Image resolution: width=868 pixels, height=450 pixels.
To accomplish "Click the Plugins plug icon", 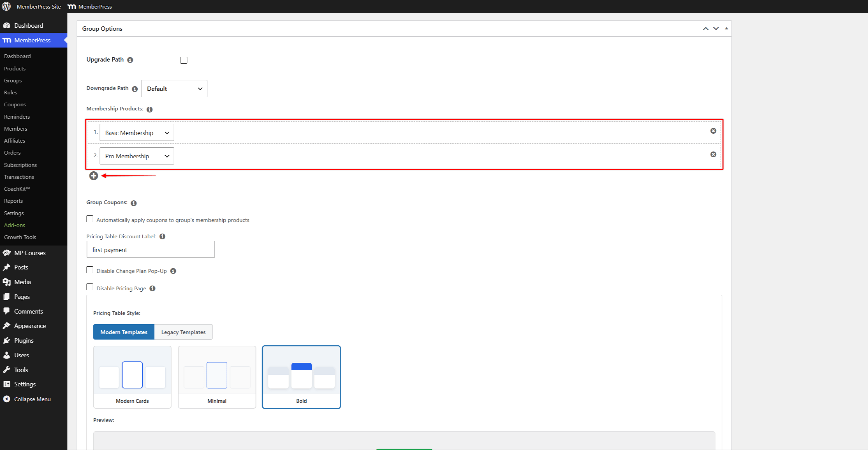I will pyautogui.click(x=7, y=340).
